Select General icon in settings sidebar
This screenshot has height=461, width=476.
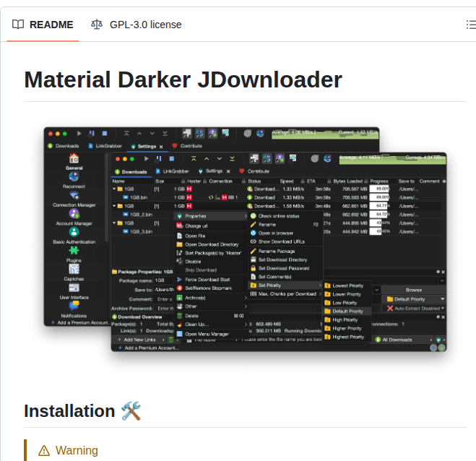(74, 158)
